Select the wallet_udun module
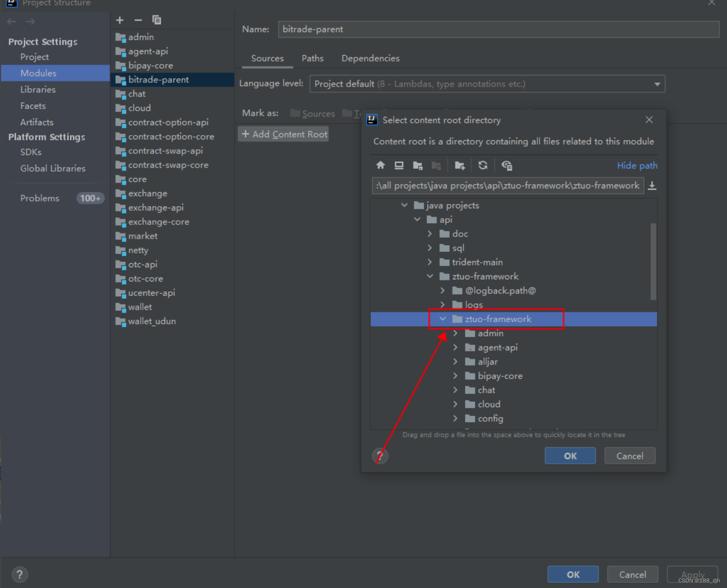The image size is (727, 588). pyautogui.click(x=152, y=321)
